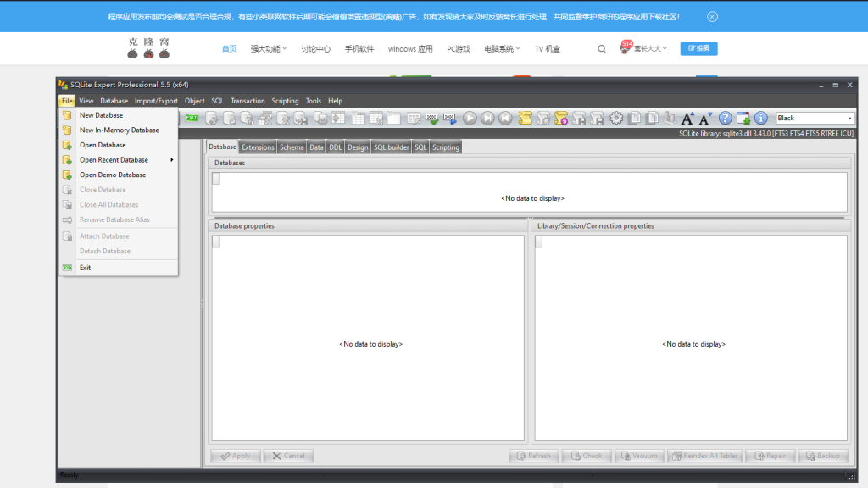The image size is (868, 488).
Task: Choose Open Demo Database menu entry
Action: tap(119, 175)
